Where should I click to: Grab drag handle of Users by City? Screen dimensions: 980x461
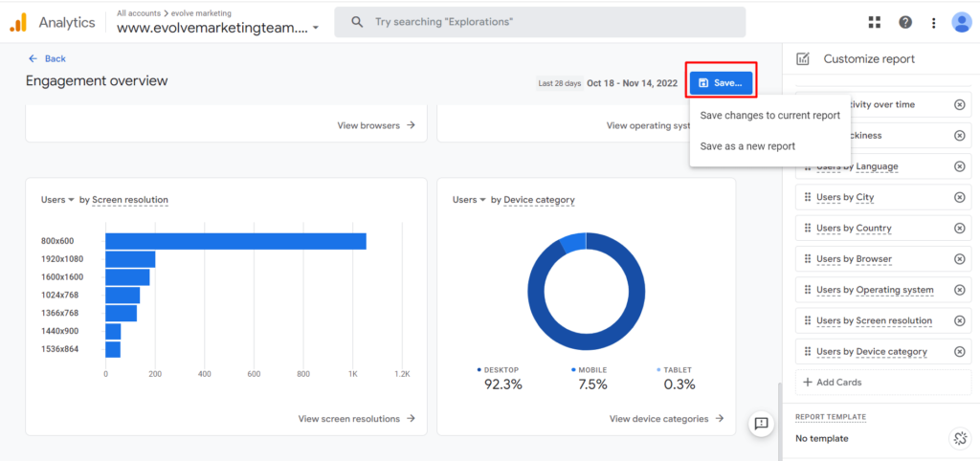point(808,197)
